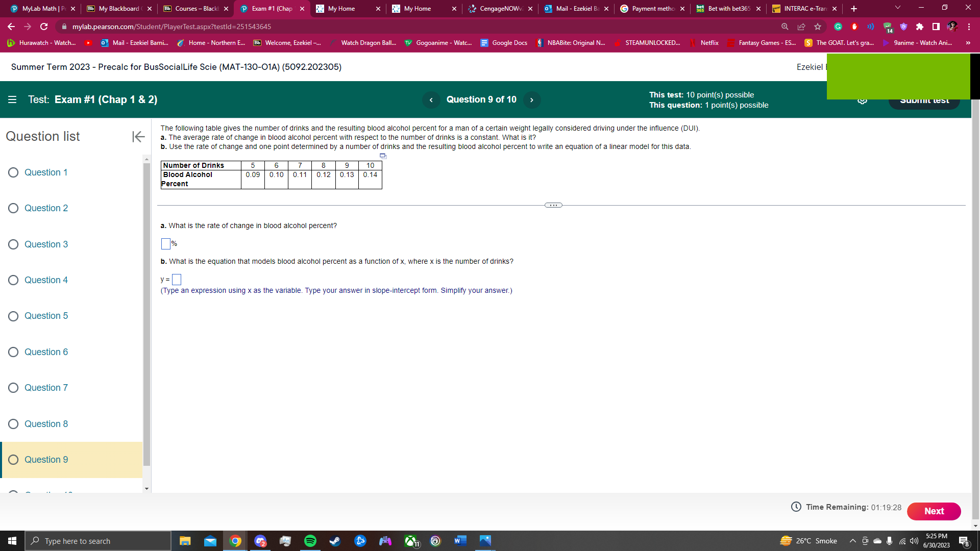The image size is (980, 551).
Task: Select Question 3 in the question list
Action: pyautogui.click(x=46, y=244)
